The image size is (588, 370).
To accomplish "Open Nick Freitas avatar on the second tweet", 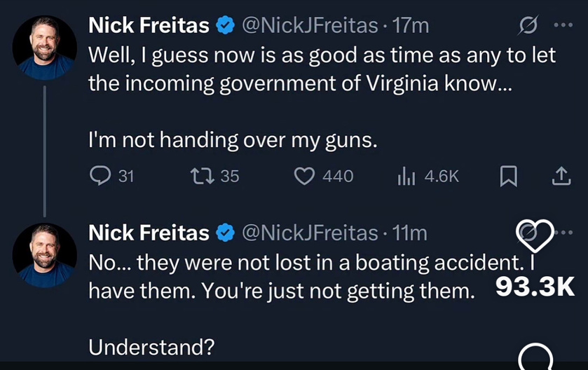I will point(44,254).
